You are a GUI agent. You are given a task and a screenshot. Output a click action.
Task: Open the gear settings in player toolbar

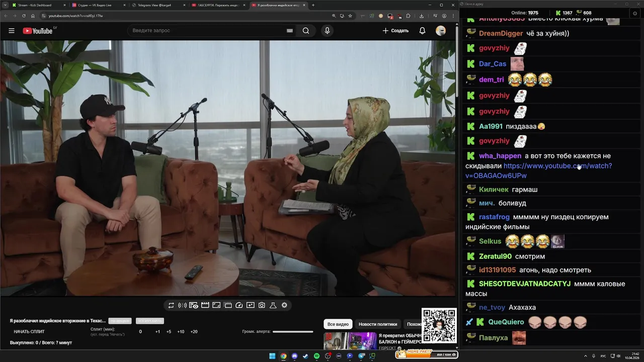pos(284,305)
